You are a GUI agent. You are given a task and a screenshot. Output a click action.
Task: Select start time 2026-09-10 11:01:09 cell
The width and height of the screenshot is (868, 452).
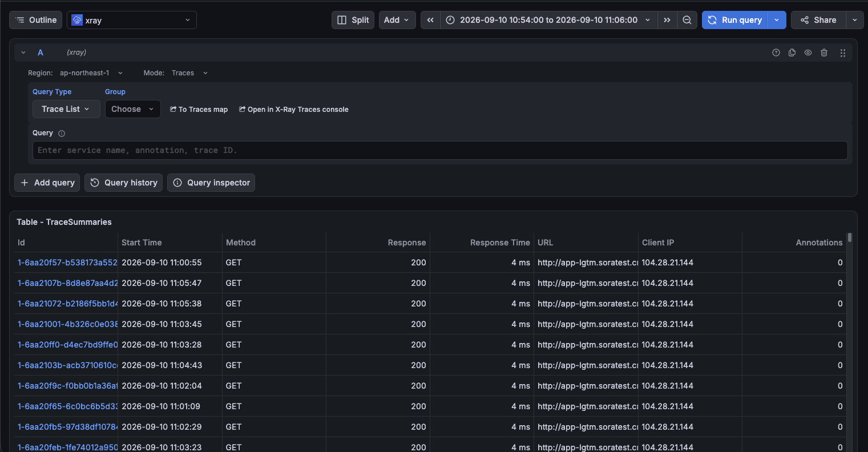[x=170, y=406]
